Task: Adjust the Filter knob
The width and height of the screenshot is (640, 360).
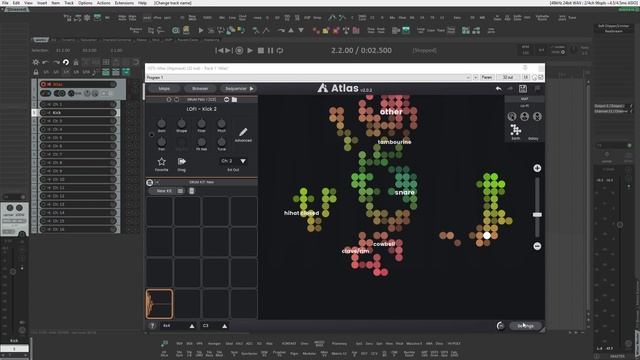Action: pos(202,124)
